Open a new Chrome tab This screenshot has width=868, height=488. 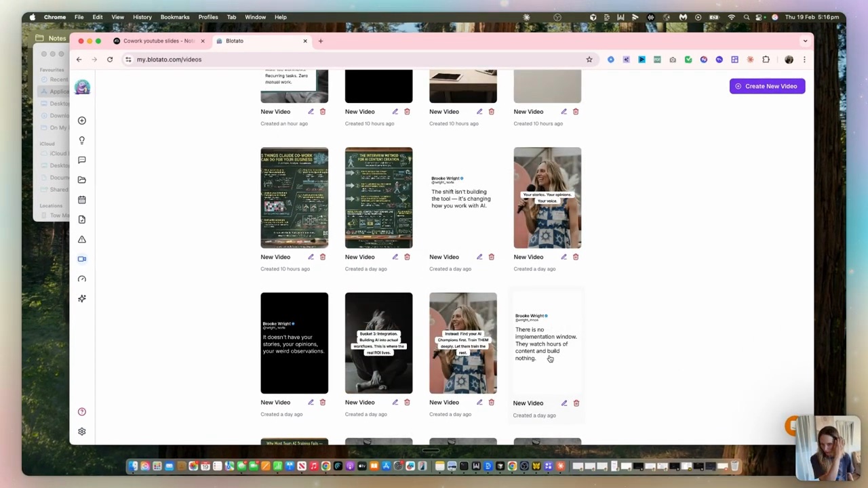click(x=321, y=41)
